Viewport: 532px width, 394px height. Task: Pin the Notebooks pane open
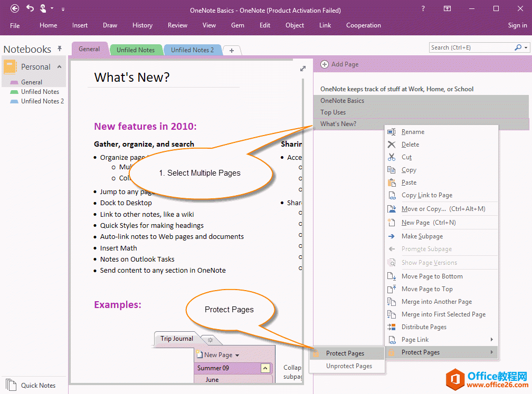coord(61,49)
